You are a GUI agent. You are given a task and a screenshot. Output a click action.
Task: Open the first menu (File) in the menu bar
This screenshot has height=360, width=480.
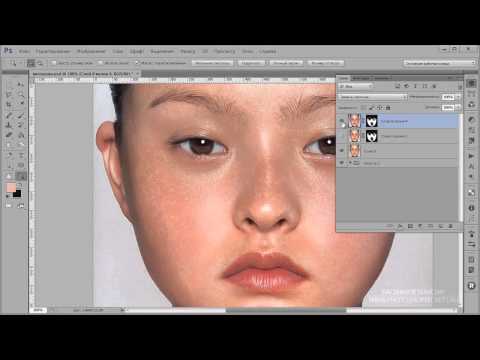(x=24, y=52)
